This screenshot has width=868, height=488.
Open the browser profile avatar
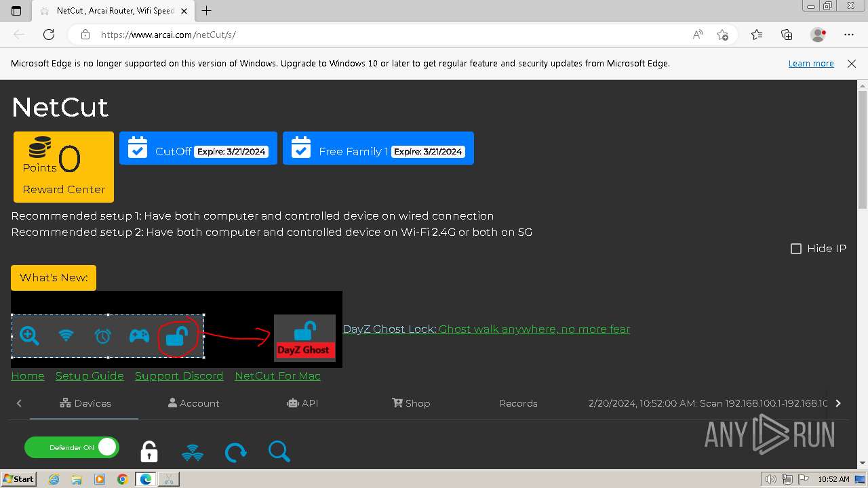click(x=818, y=35)
